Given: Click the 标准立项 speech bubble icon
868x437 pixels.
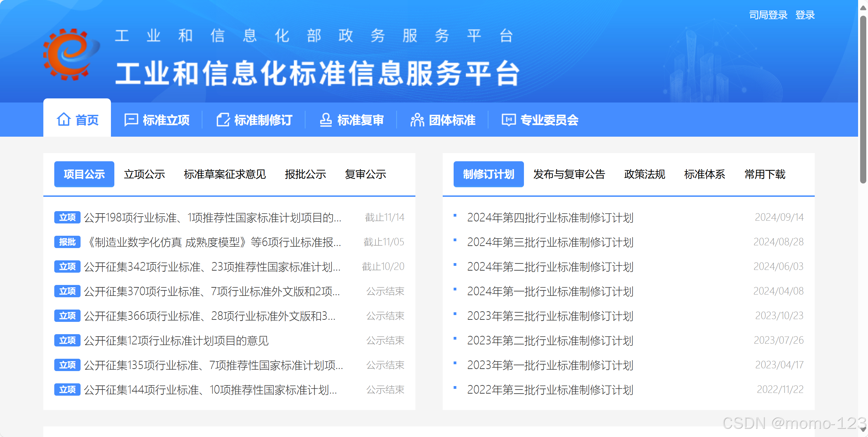Looking at the screenshot, I should (x=131, y=120).
